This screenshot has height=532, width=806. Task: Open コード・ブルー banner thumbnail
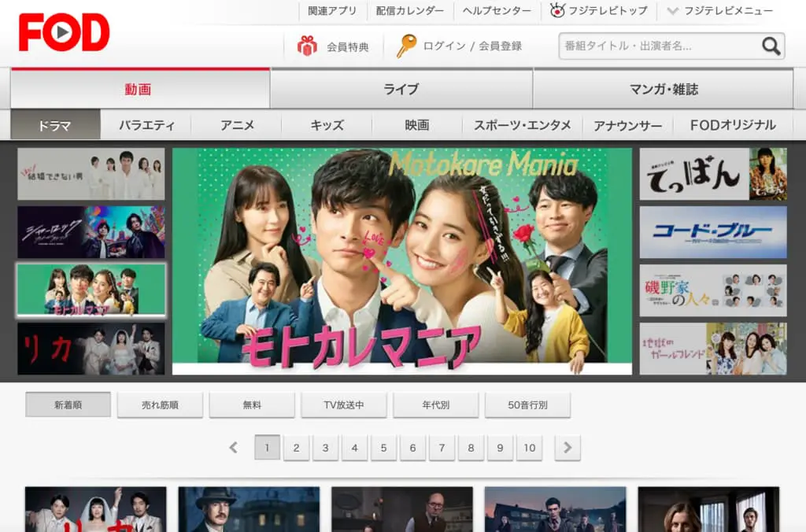pos(713,232)
